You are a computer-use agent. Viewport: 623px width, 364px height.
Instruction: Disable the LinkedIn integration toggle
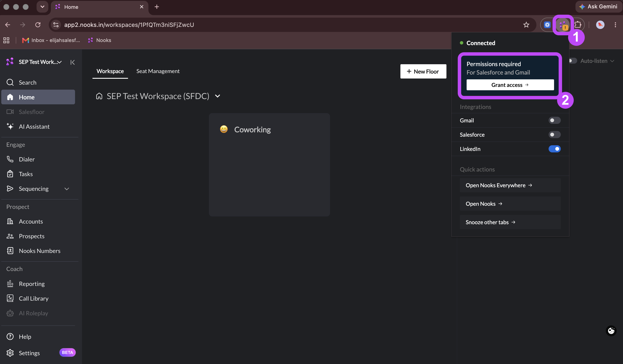click(x=554, y=149)
